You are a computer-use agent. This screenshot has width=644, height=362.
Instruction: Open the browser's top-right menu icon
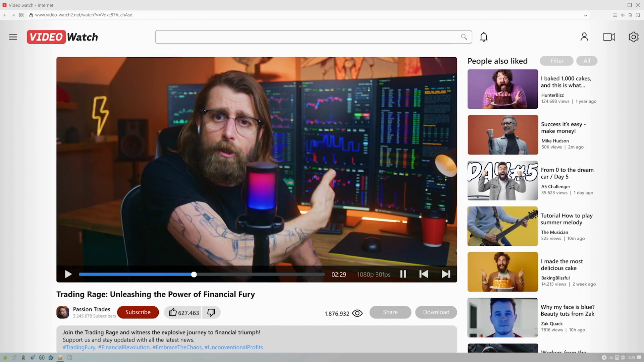click(x=614, y=15)
